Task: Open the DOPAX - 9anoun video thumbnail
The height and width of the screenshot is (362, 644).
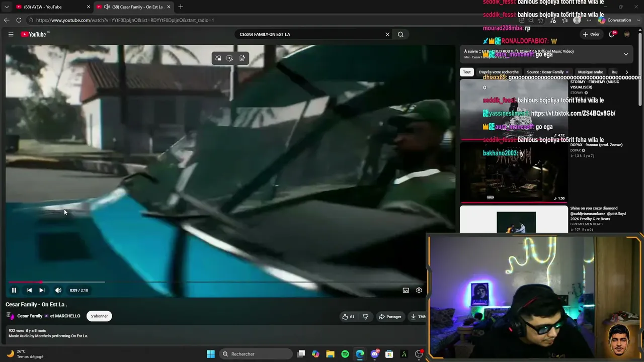Action: (x=514, y=172)
